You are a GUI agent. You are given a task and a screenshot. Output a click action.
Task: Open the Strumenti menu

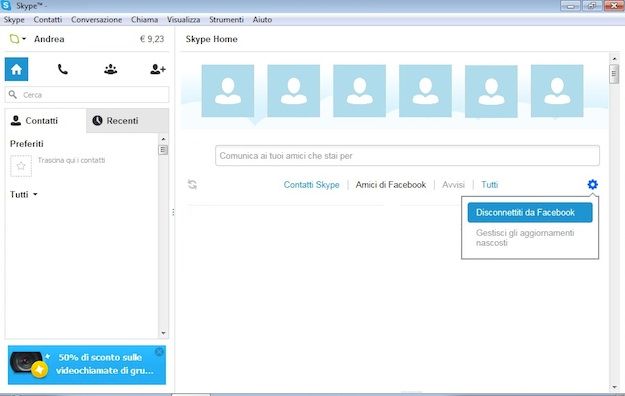[226, 20]
